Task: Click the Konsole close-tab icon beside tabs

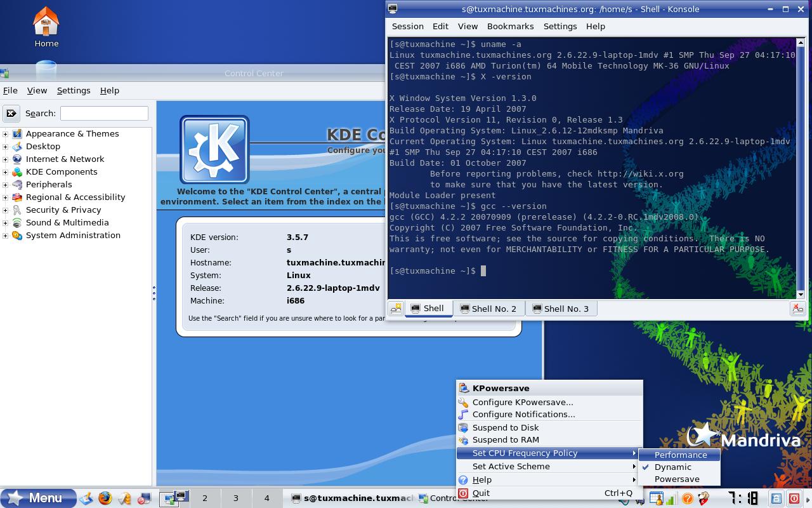Action: click(797, 309)
